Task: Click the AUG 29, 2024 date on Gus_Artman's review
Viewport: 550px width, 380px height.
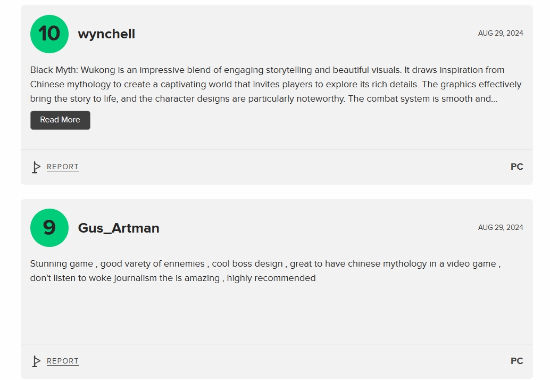Action: [500, 227]
